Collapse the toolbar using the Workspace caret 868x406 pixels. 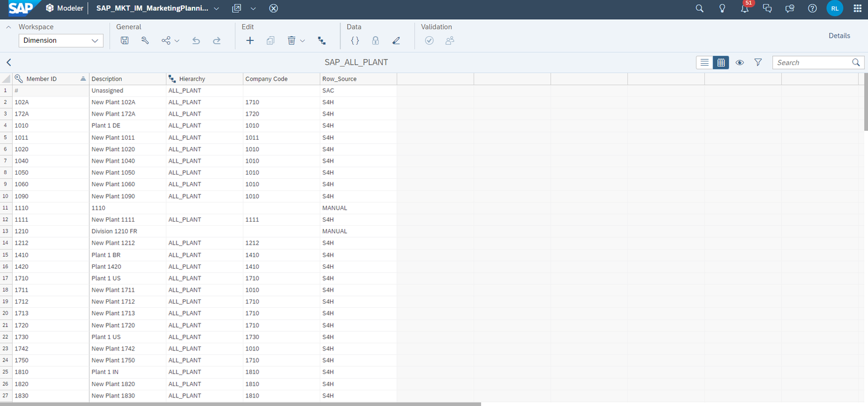point(8,27)
